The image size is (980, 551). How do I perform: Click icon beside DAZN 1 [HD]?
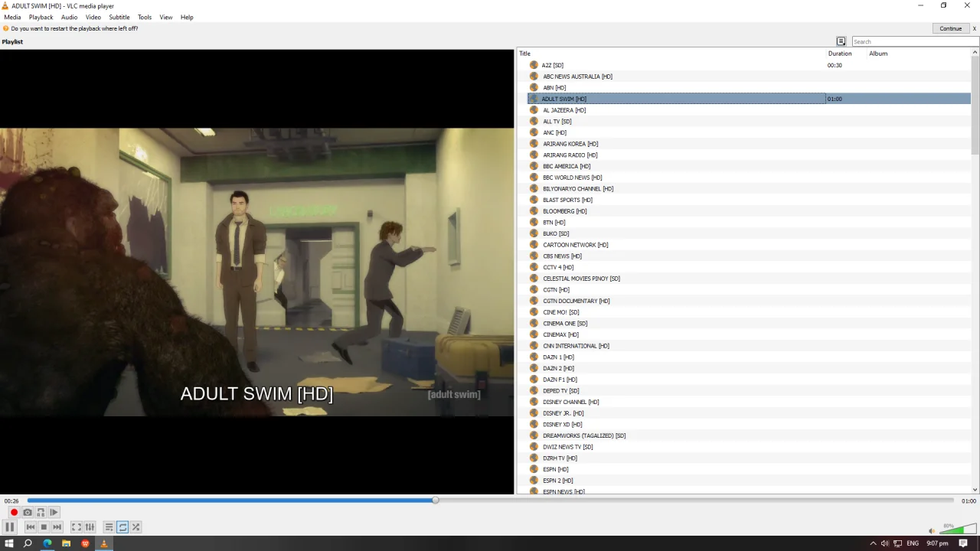(x=534, y=357)
